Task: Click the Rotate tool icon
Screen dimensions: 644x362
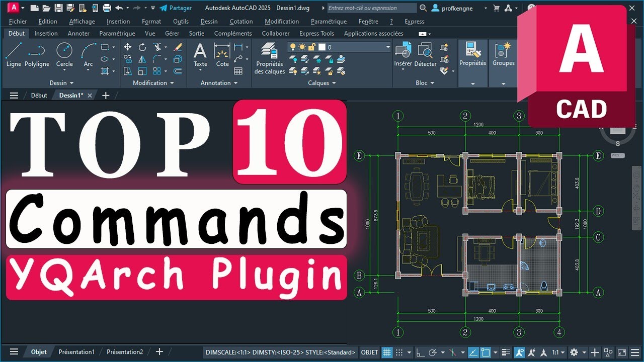Action: tap(142, 47)
